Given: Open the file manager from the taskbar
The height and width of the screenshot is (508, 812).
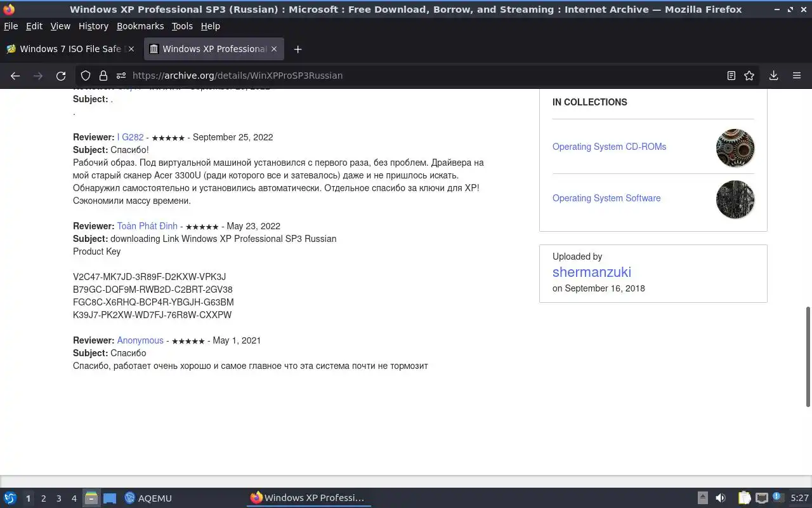Looking at the screenshot, I should tap(91, 498).
